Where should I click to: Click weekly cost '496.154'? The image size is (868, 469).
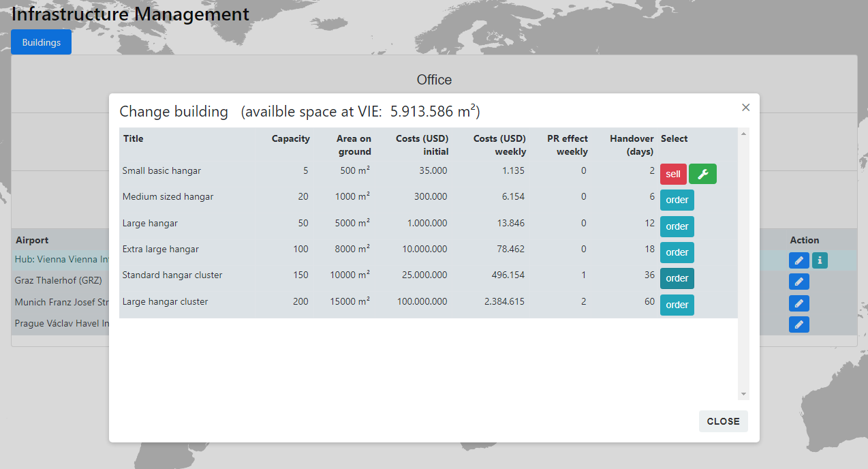click(508, 275)
